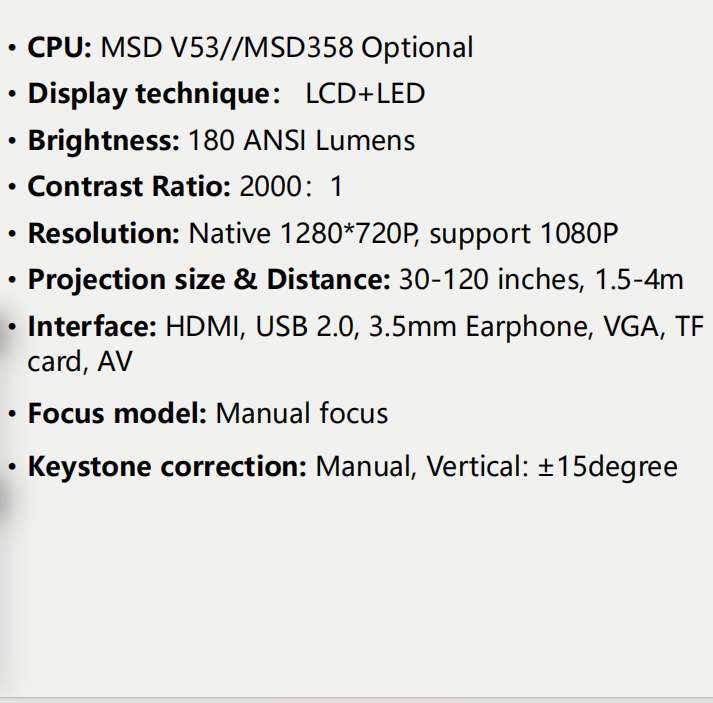Select the "±15degree" text
Screen dimensions: 713x703
pyautogui.click(x=608, y=467)
